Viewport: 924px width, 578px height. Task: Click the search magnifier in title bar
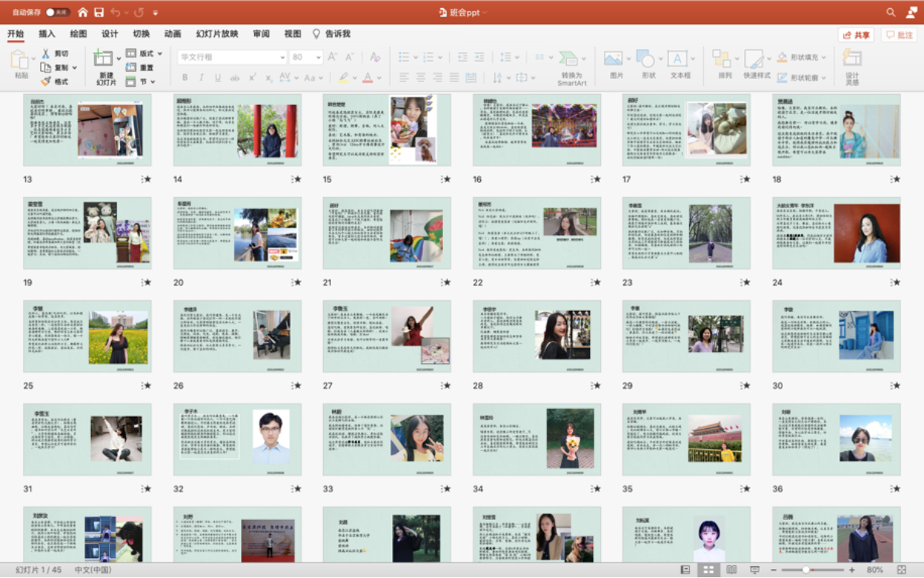coord(890,13)
